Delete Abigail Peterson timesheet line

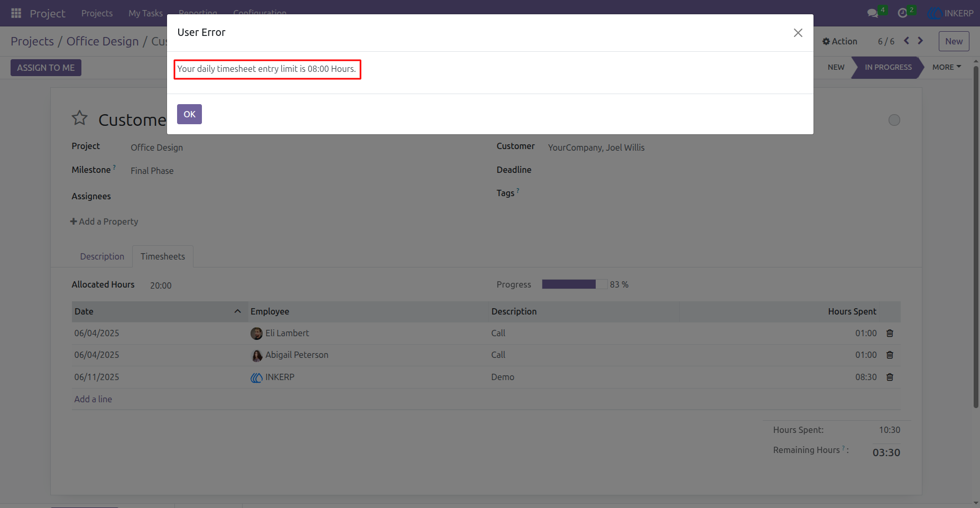(x=890, y=355)
